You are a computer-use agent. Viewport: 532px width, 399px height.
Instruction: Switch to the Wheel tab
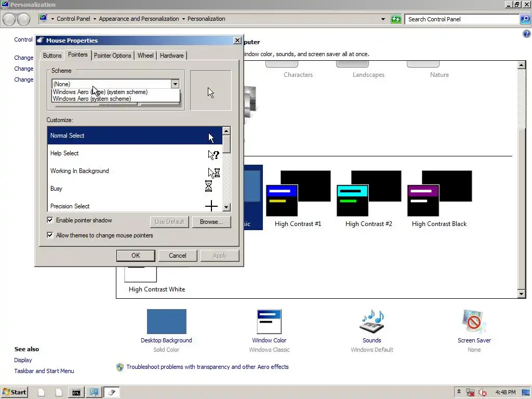[145, 56]
